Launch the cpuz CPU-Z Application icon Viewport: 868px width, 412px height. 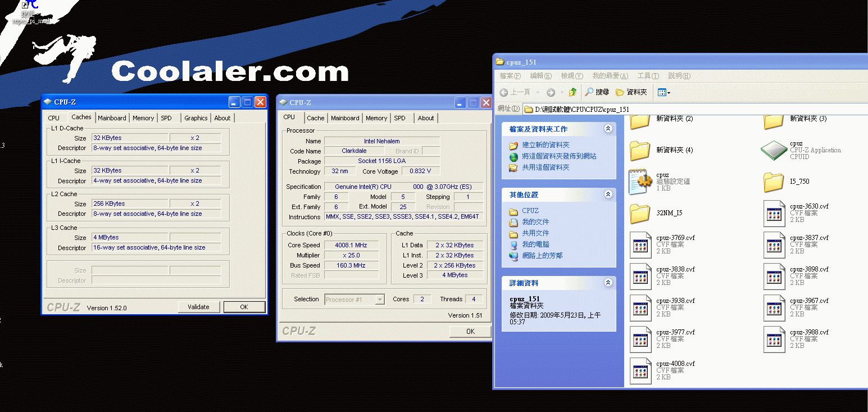click(774, 150)
